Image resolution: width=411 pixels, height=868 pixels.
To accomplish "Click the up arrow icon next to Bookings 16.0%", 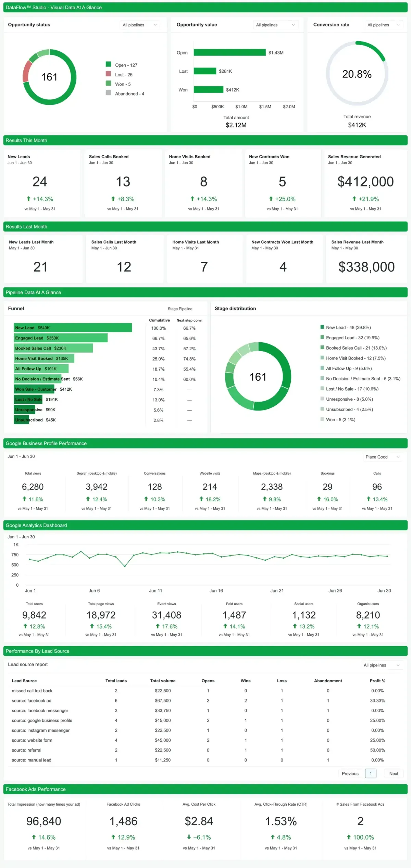I will tap(319, 499).
